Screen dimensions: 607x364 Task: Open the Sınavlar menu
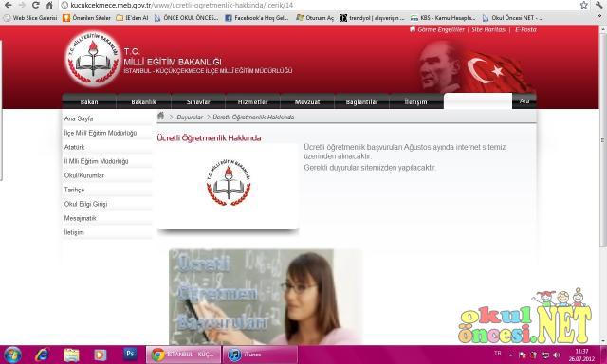pyautogui.click(x=198, y=101)
